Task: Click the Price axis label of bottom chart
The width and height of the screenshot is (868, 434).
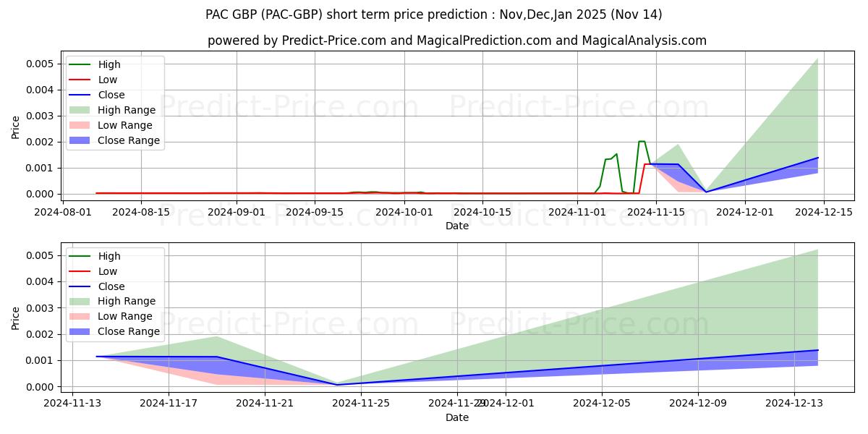Action: pyautogui.click(x=16, y=317)
